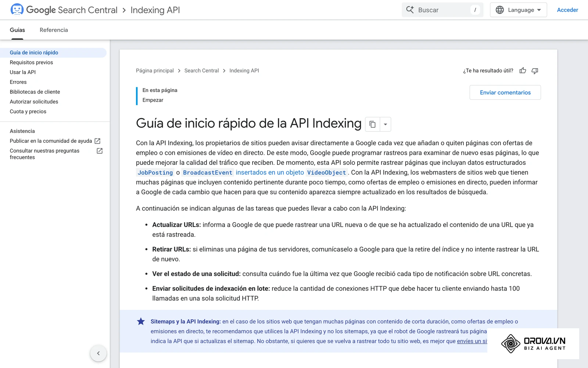This screenshot has width=588, height=368.
Task: Click the BroadcastEvent code link
Action: (x=208, y=173)
